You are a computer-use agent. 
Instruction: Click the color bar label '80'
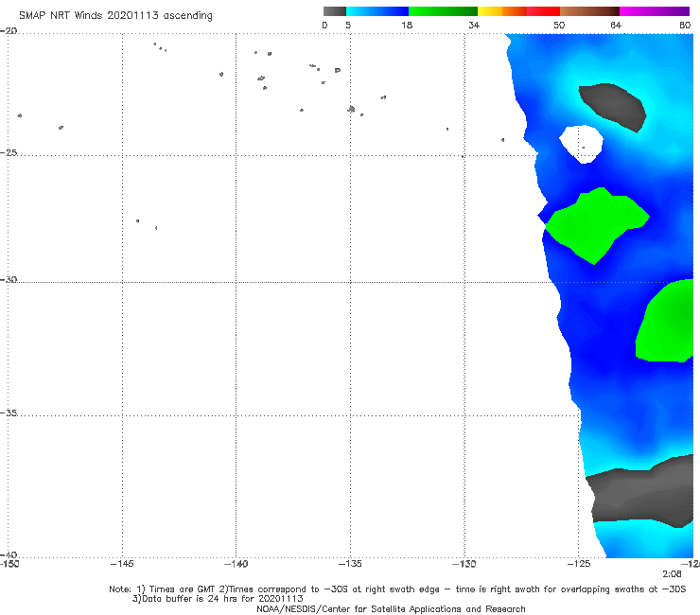685,25
